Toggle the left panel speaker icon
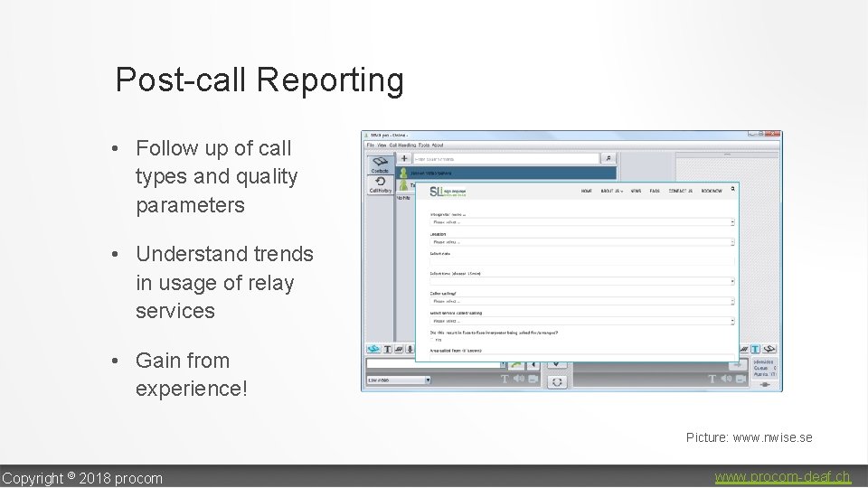868x488 pixels. [519, 379]
